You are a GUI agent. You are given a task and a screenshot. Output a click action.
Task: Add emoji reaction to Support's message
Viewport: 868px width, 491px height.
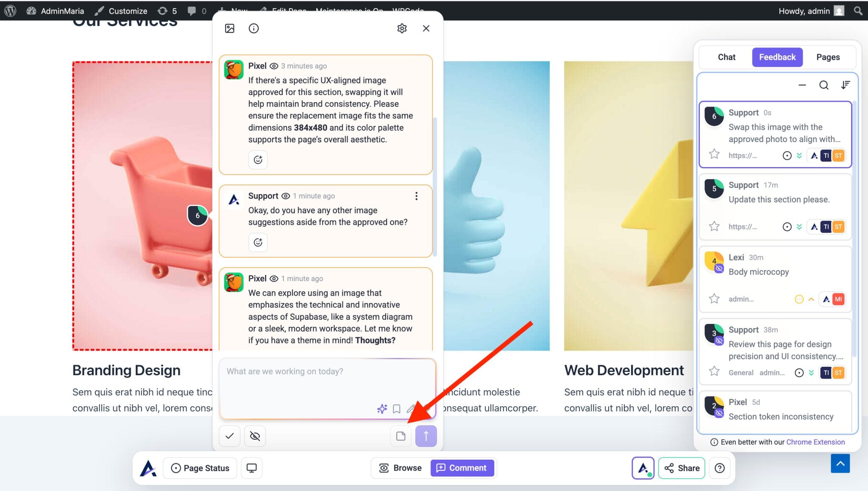258,242
